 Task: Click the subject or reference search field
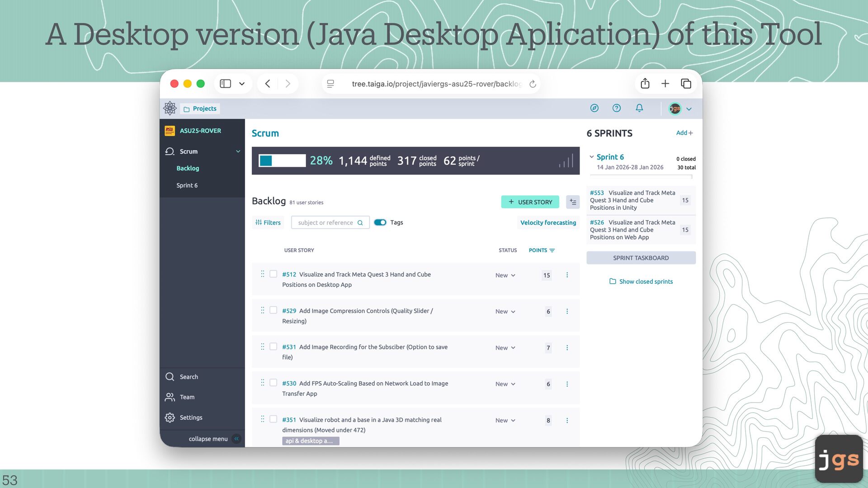[325, 222]
